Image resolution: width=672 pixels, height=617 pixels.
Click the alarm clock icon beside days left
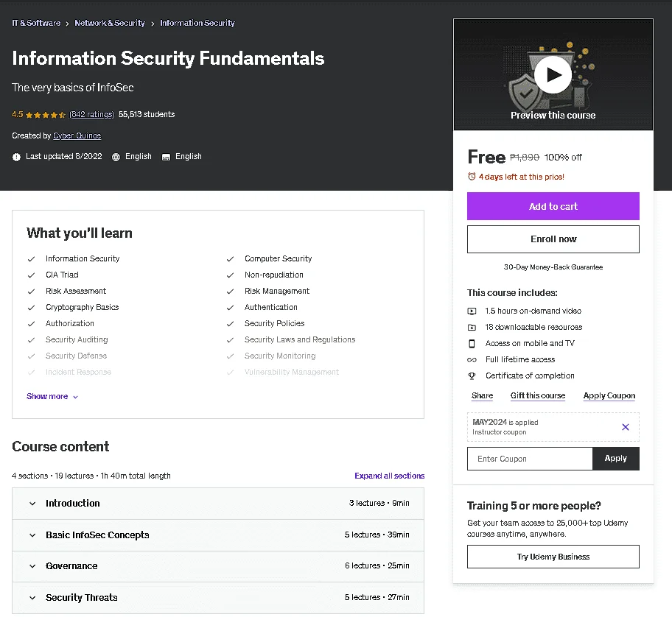pyautogui.click(x=472, y=177)
